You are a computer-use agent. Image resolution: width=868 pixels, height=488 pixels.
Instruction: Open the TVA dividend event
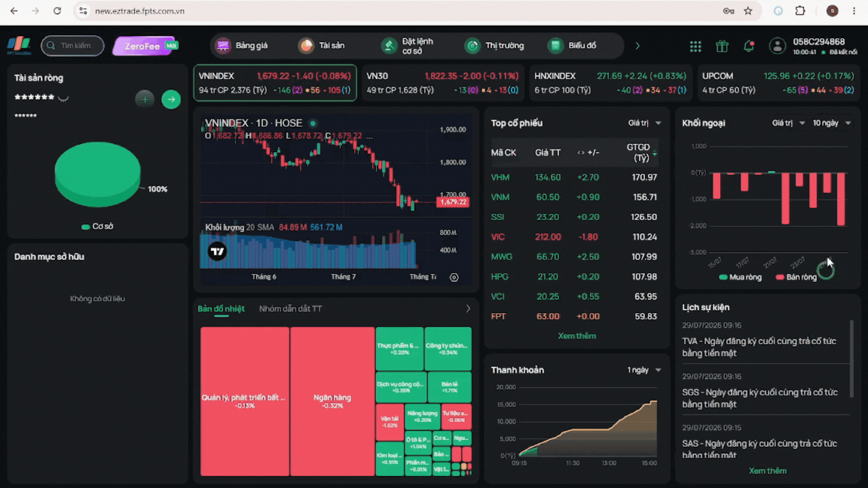pos(765,339)
